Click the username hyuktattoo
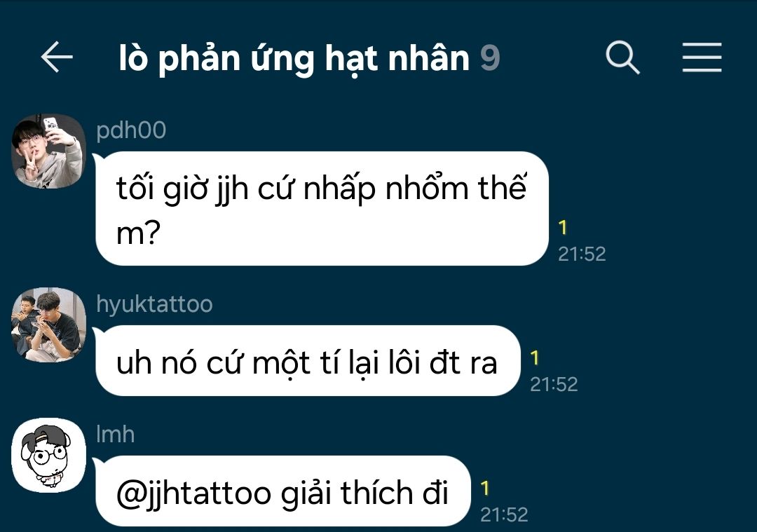 [x=154, y=305]
